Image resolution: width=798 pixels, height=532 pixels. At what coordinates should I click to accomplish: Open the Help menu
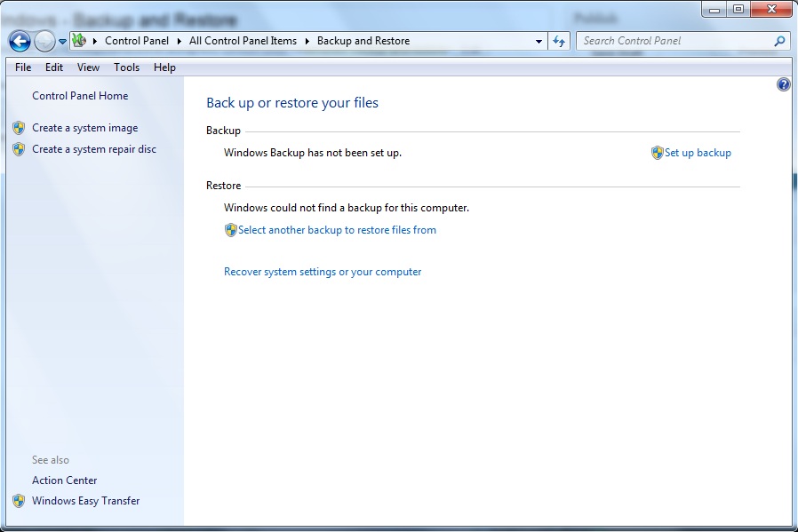click(x=164, y=67)
